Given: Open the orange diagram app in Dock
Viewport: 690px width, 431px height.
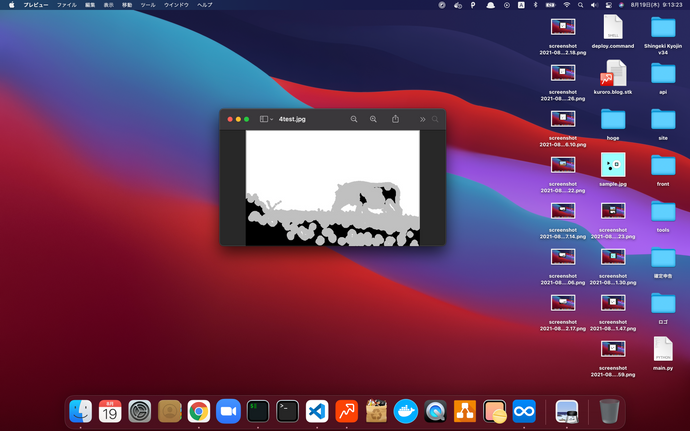Looking at the screenshot, I should [465, 411].
